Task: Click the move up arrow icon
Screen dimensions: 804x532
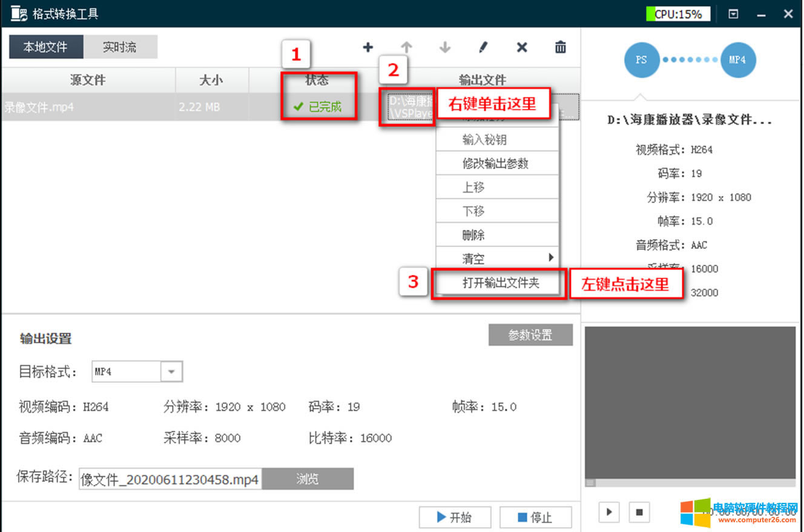Action: (x=406, y=47)
